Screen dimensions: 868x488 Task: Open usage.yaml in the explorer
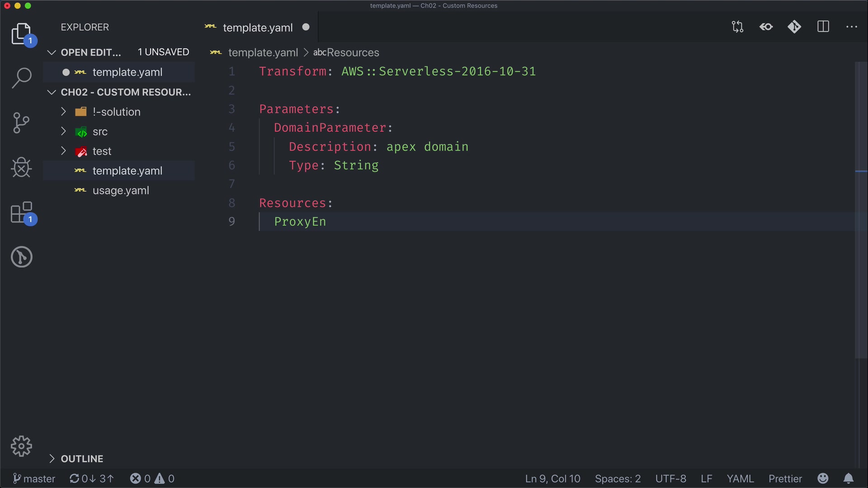pos(121,191)
